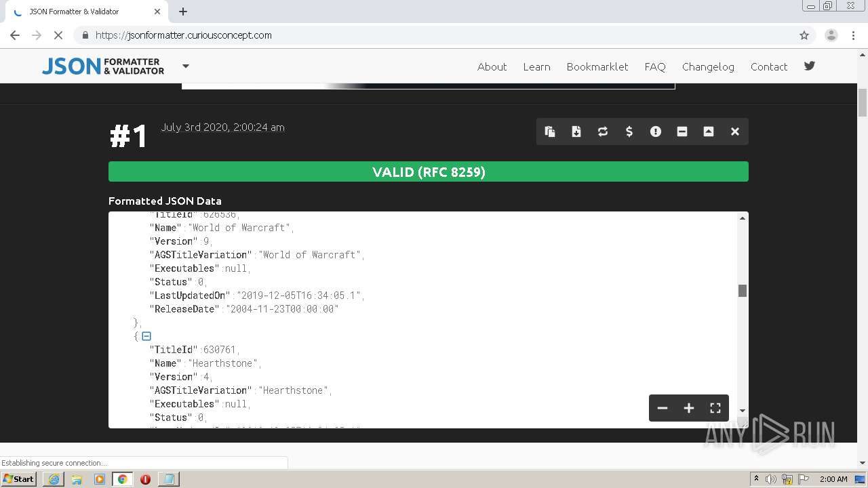Open the Bookmarklet page
This screenshot has width=868, height=488.
click(597, 66)
